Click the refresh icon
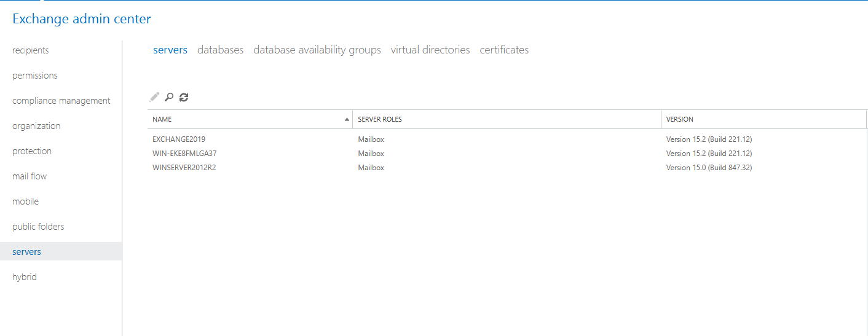 (x=183, y=97)
